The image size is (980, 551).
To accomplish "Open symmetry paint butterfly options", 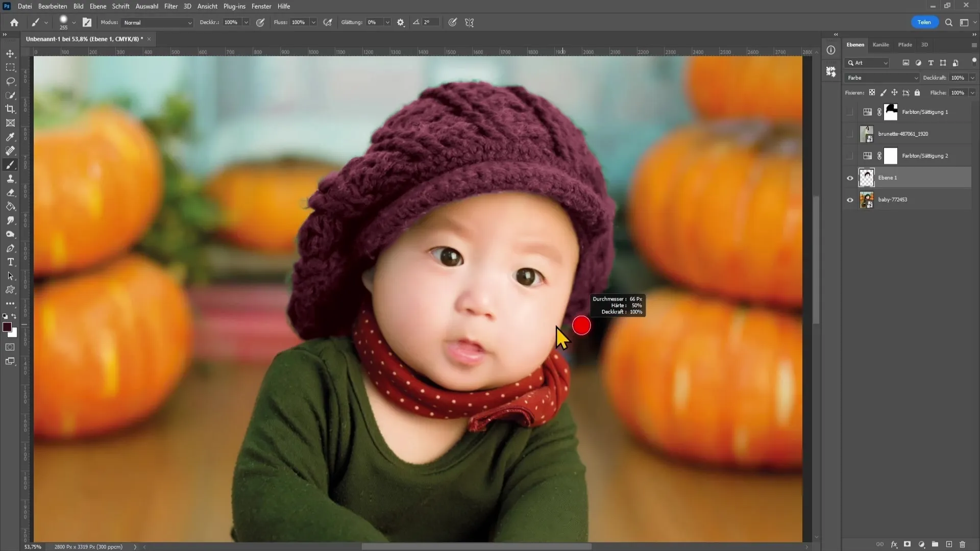I will coord(470,22).
